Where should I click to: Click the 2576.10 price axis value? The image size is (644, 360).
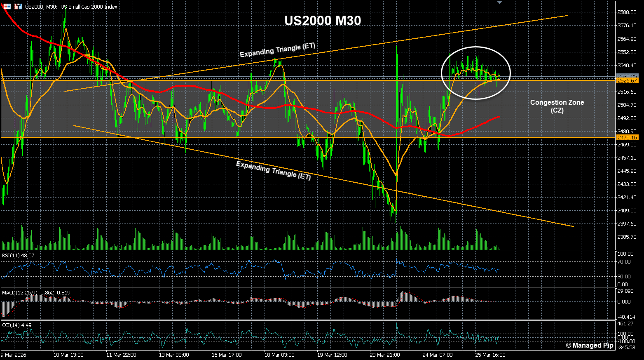coord(627,26)
